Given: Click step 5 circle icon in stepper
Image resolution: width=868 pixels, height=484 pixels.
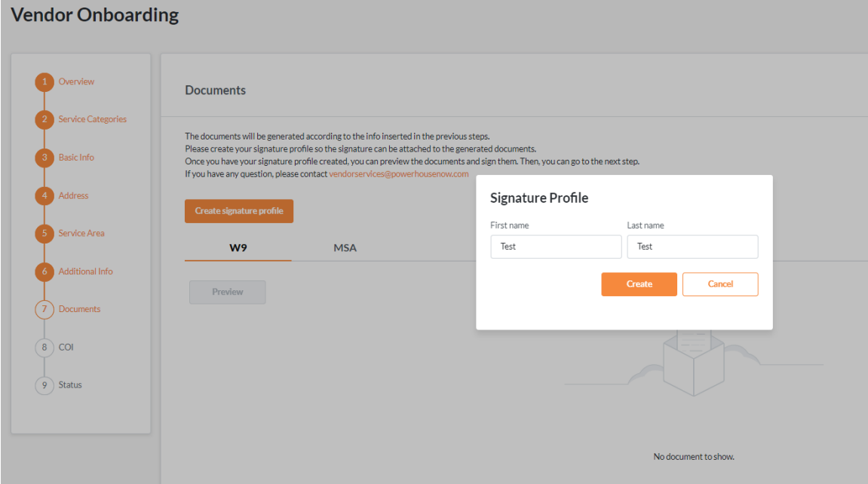Looking at the screenshot, I should tap(44, 234).
